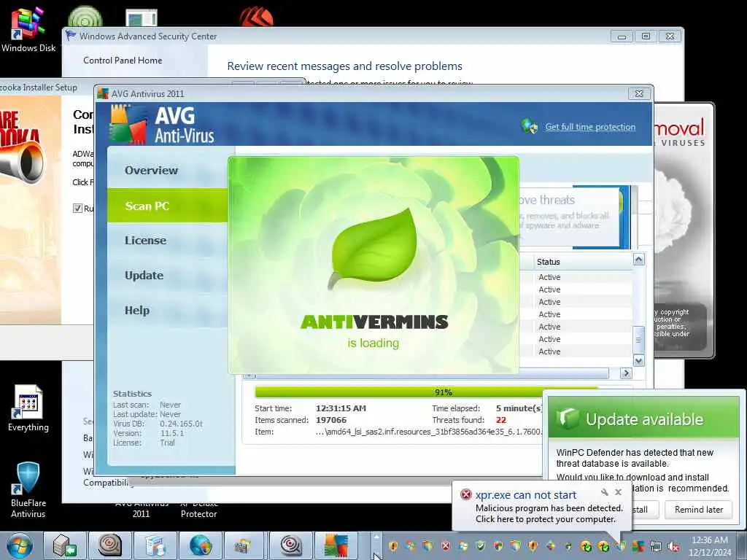Screen dimensions: 747x560
Task: Open the BlueFlare Antivirus desktop shortcut
Action: coord(28,491)
